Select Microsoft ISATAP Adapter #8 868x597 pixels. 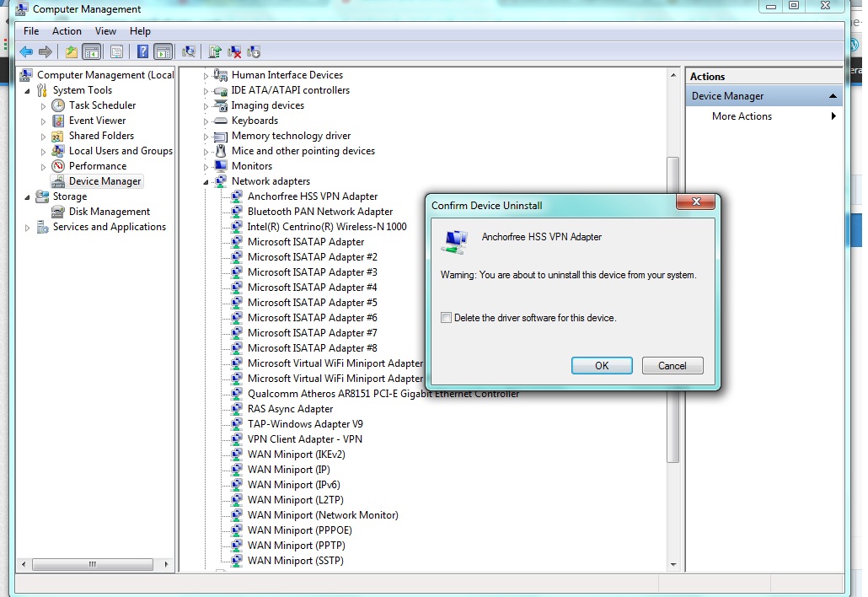[312, 347]
